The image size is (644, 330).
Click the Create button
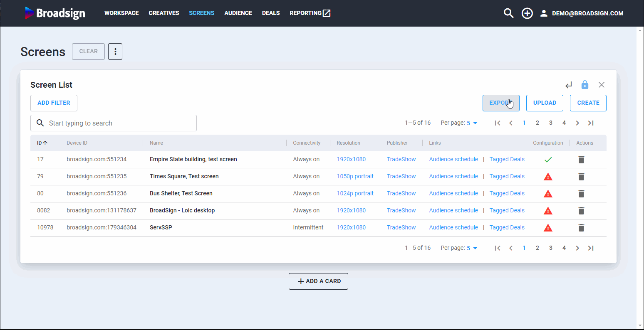tap(588, 103)
